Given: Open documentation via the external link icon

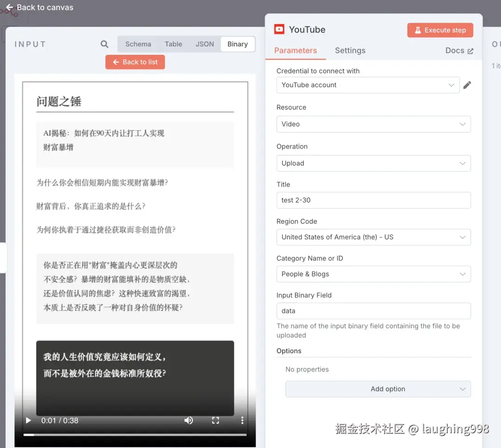Looking at the screenshot, I should [471, 51].
